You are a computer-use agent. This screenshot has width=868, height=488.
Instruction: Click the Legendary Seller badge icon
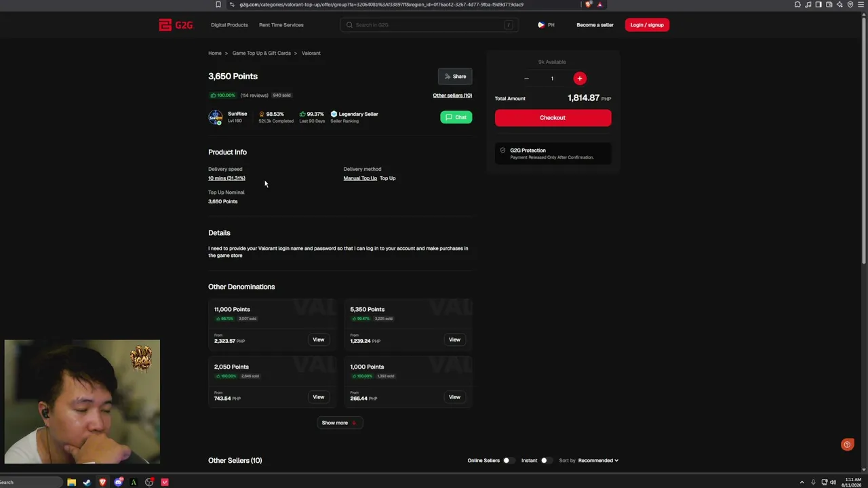[x=334, y=114]
